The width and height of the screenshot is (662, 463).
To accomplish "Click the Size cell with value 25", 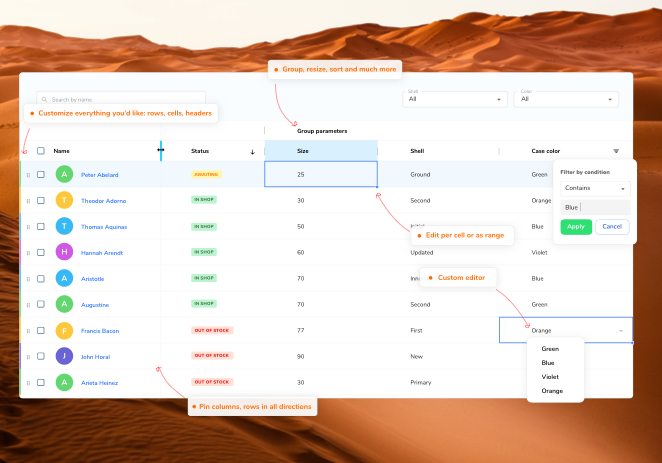I will coord(320,174).
